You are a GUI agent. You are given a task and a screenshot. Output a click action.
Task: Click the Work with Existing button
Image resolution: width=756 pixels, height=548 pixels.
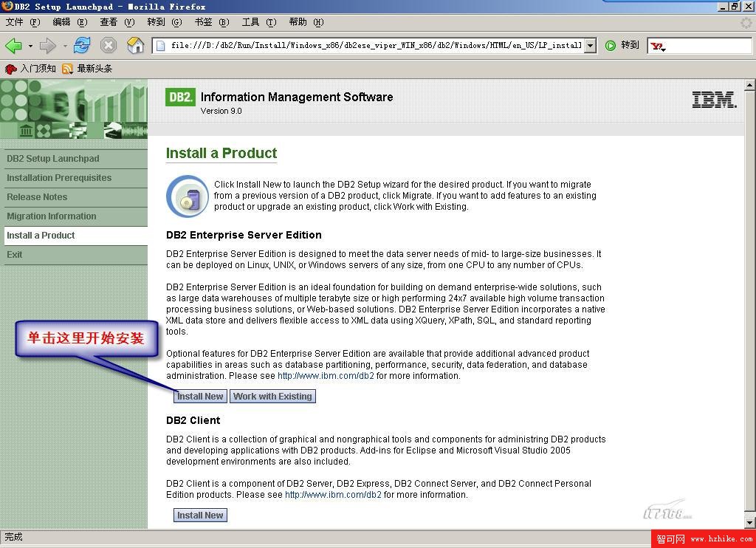point(273,397)
